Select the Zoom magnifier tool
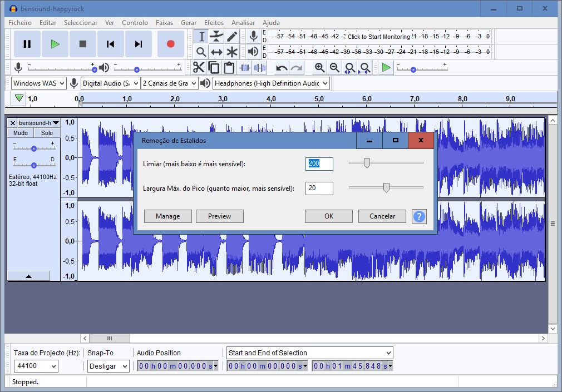Viewport: 562px width, 392px height. coord(201,52)
